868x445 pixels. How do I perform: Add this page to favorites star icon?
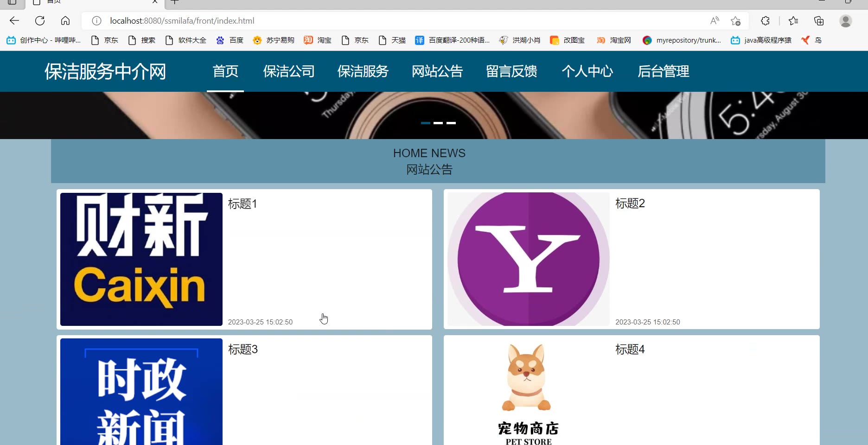pos(735,21)
